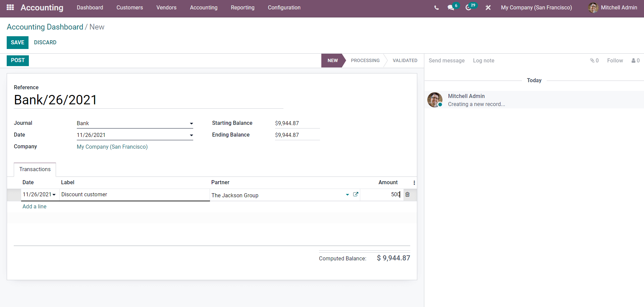Sort by the Label column header

[x=67, y=183]
